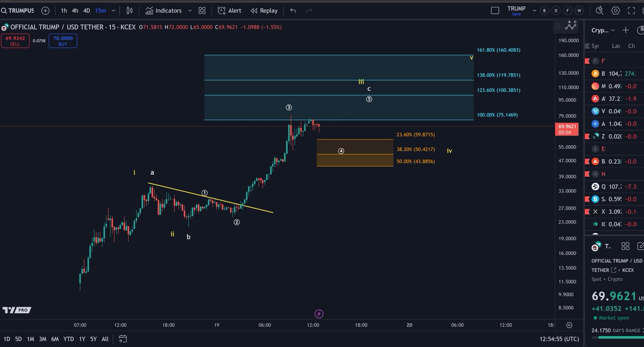Expand the Cryp... watchlist name dropdown
The width and height of the screenshot is (644, 347).
tap(604, 31)
